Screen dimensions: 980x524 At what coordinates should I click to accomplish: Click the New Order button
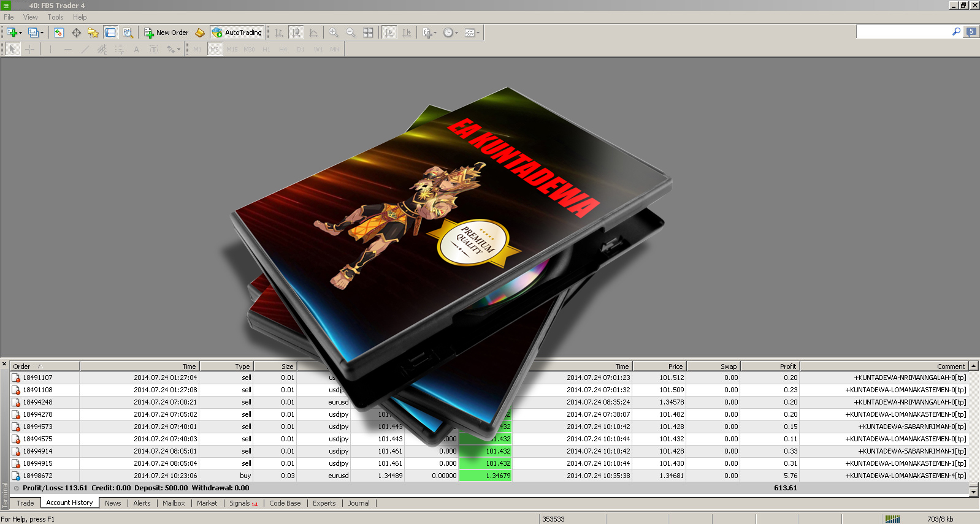pyautogui.click(x=166, y=32)
